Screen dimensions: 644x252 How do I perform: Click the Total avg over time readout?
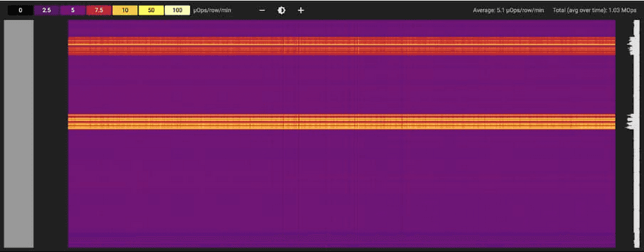(x=594, y=10)
